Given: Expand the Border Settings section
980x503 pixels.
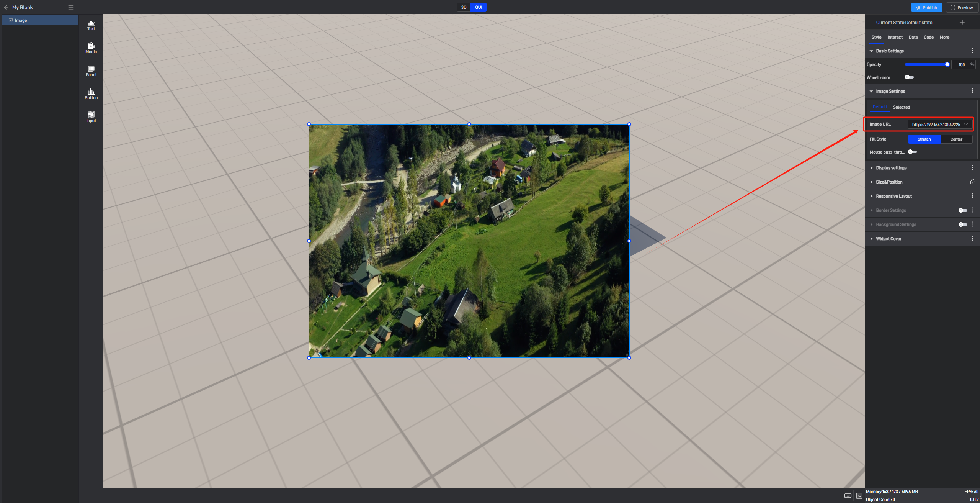Looking at the screenshot, I should (871, 210).
